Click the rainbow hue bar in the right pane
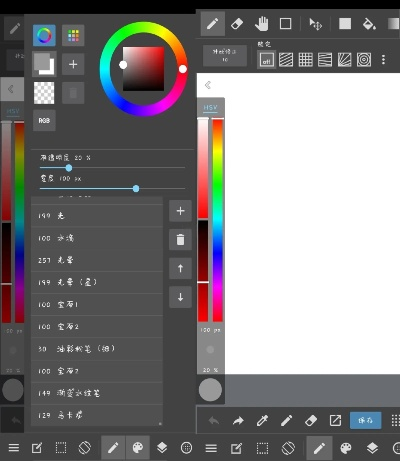400x461 pixels. click(x=218, y=220)
